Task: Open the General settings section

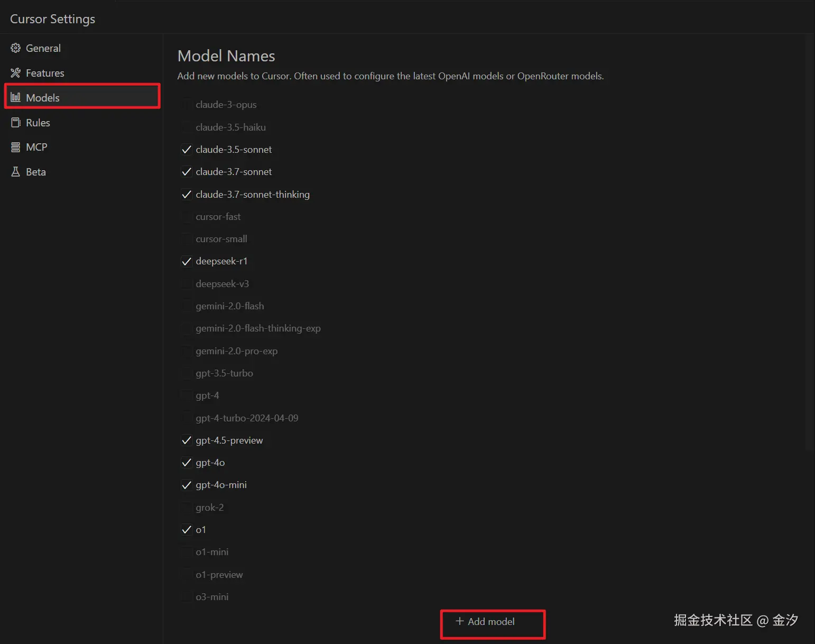Action: coord(82,48)
